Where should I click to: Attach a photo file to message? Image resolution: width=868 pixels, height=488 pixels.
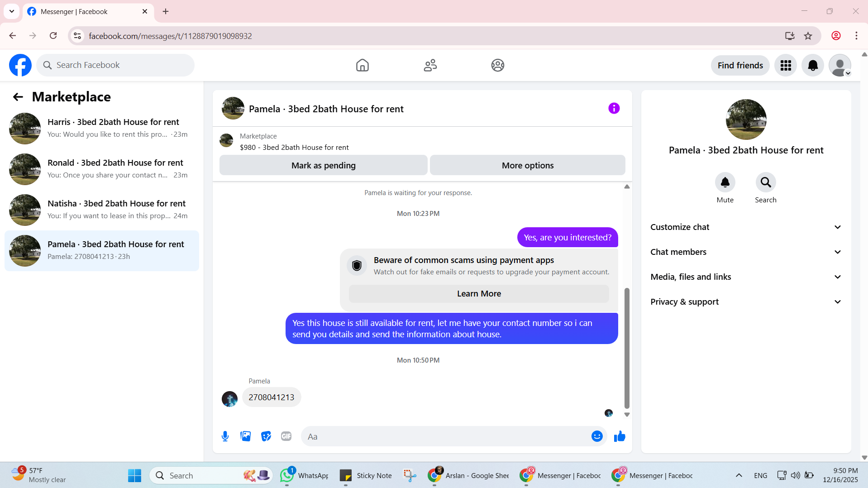coord(246,436)
